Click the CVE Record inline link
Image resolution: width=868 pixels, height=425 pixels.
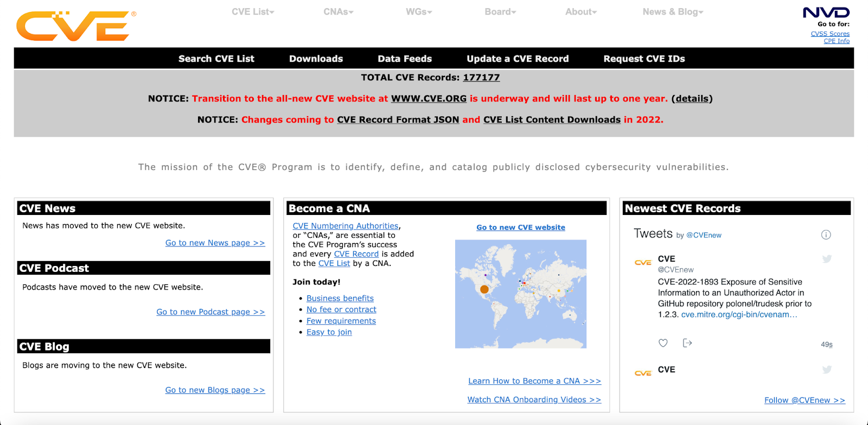tap(356, 254)
